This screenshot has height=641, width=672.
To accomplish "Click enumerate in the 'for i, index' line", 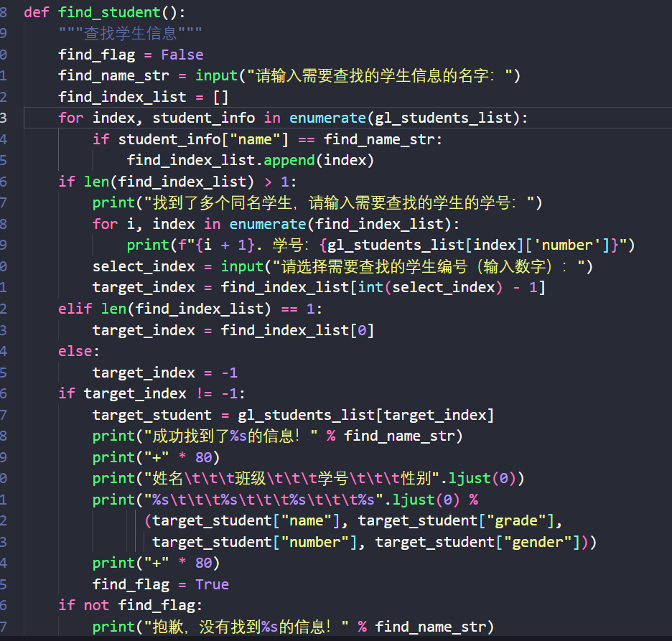I will coord(268,225).
